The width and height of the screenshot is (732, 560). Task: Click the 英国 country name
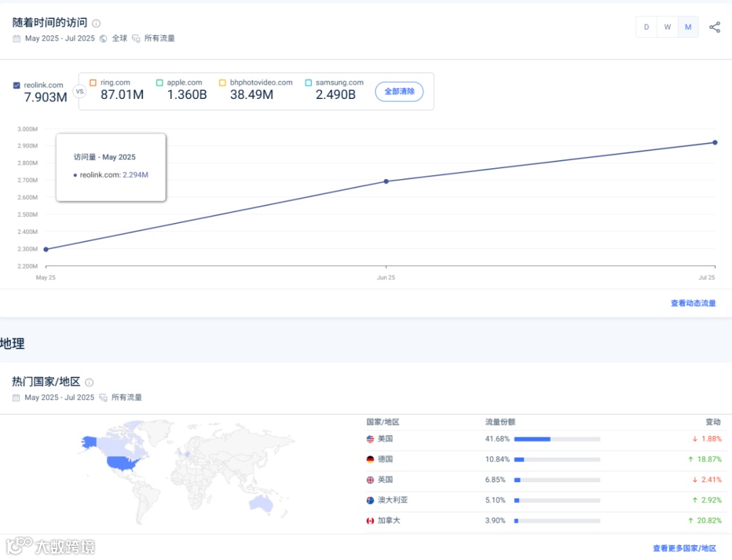(385, 480)
